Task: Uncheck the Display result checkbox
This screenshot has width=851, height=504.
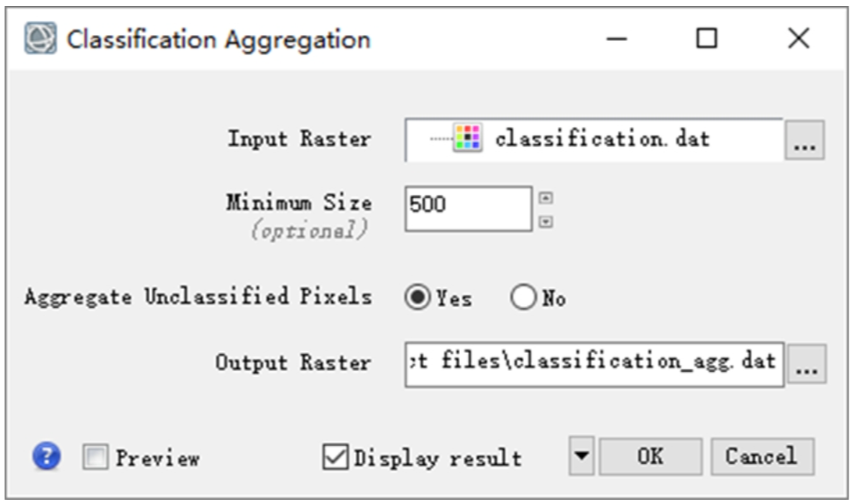Action: (x=335, y=457)
